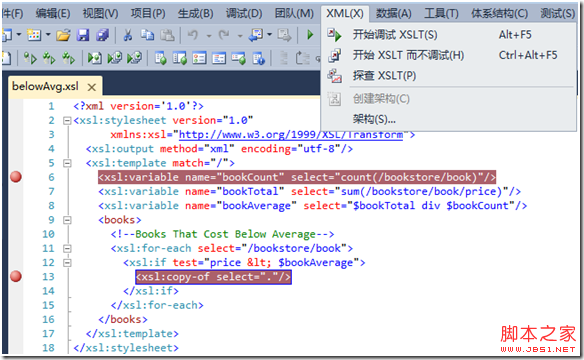The image size is (584, 360).
Task: Collapse the xsl:if block on line 12
Action: click(67, 262)
